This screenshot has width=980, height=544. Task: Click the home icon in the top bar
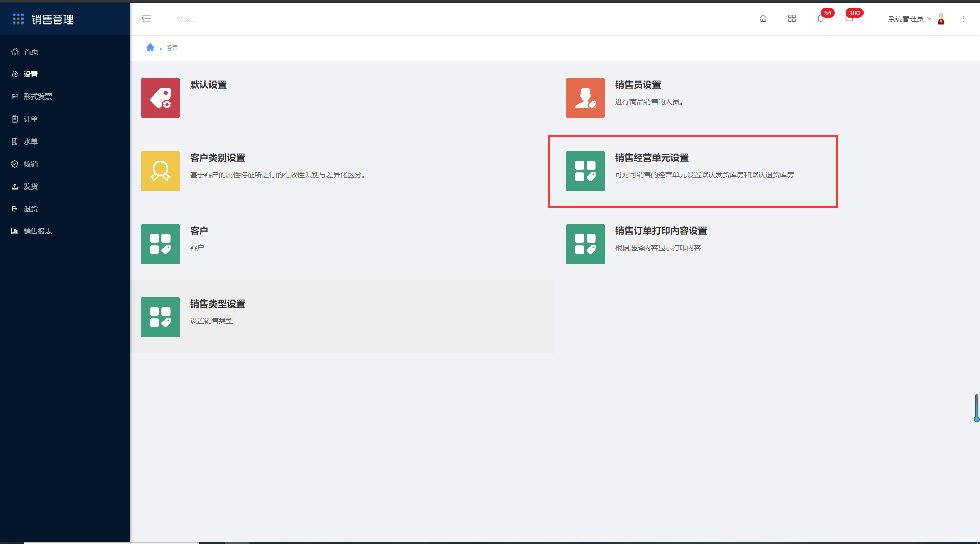[763, 19]
